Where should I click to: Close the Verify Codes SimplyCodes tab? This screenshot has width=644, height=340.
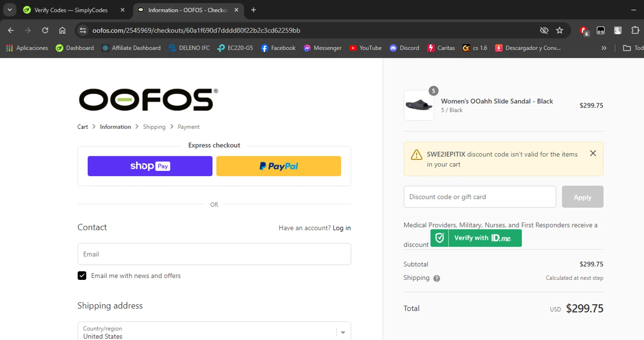click(122, 10)
